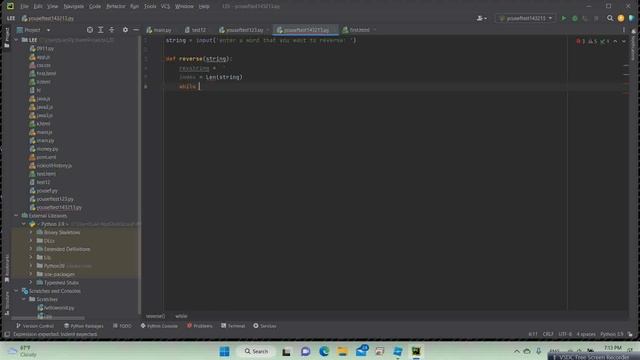
Task: Start debugging with the green bug icon
Action: [x=575, y=18]
